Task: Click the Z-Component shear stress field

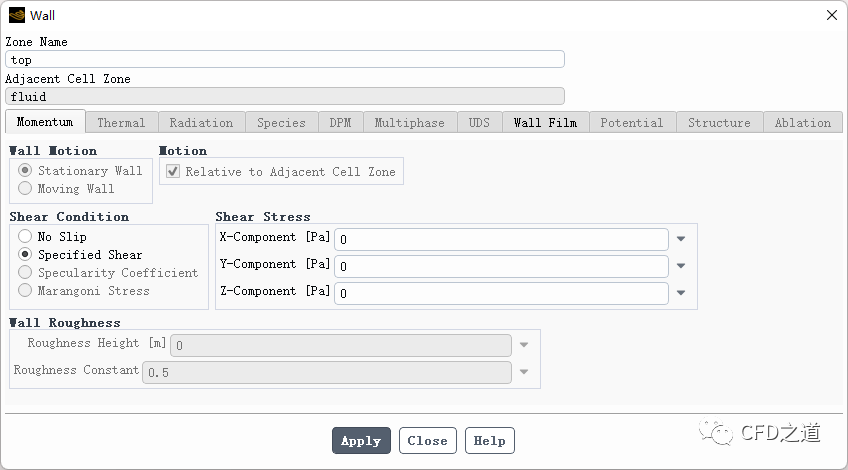Action: pyautogui.click(x=501, y=294)
